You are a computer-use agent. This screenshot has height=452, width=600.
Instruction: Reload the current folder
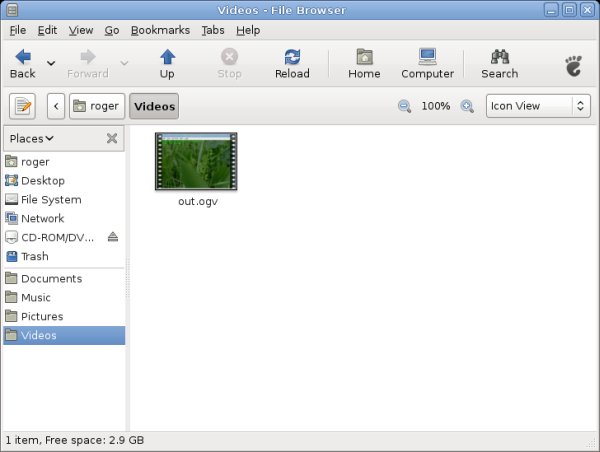click(292, 64)
